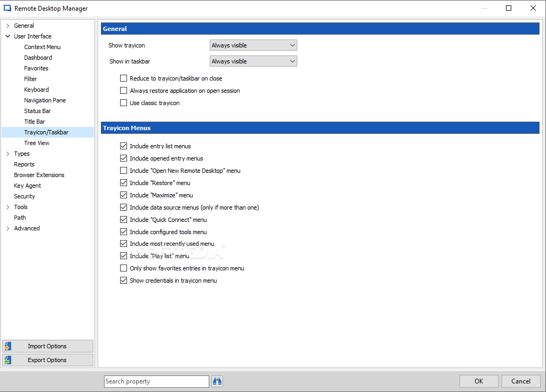The image size is (546, 392).
Task: Open Title Bar settings
Action: click(x=35, y=122)
